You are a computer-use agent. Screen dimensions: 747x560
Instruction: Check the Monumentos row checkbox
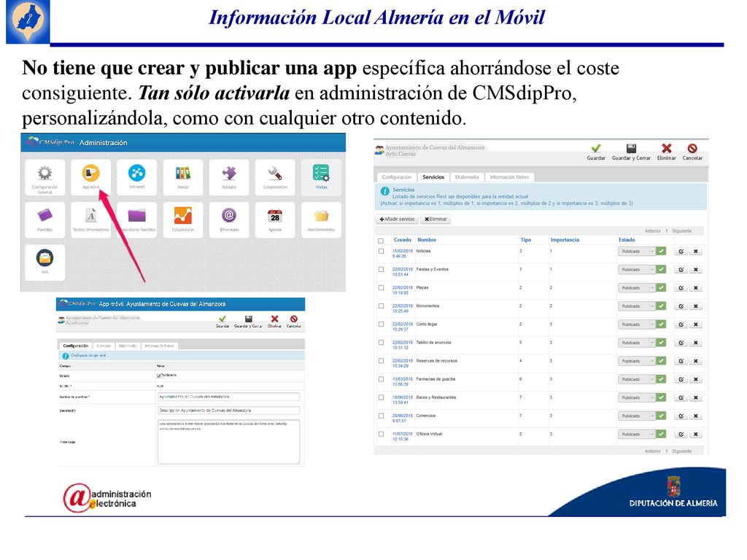[381, 306]
